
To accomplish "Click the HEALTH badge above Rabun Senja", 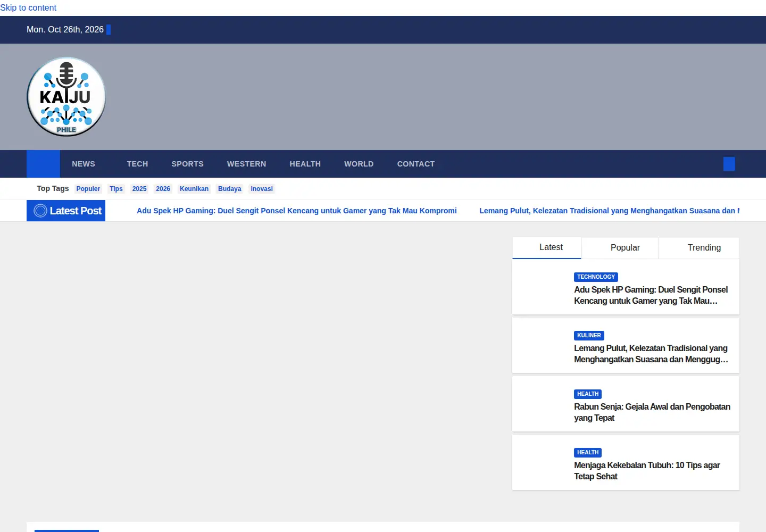I will click(x=588, y=394).
